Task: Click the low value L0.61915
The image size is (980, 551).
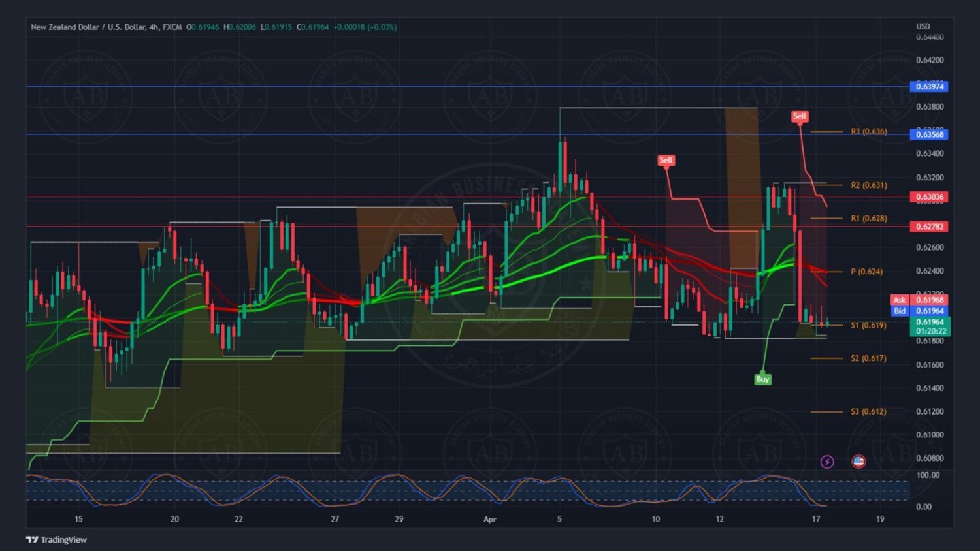Action: pos(276,27)
